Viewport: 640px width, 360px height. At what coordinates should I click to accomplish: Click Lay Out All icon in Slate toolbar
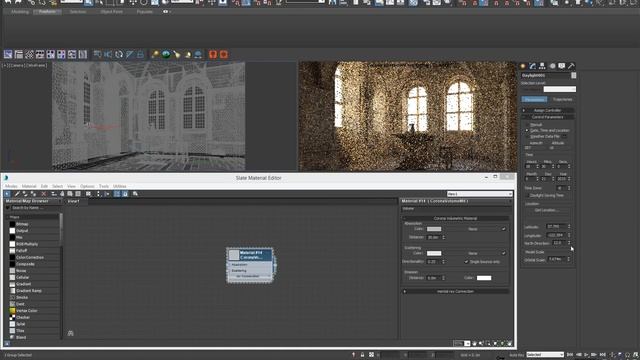pyautogui.click(x=98, y=194)
